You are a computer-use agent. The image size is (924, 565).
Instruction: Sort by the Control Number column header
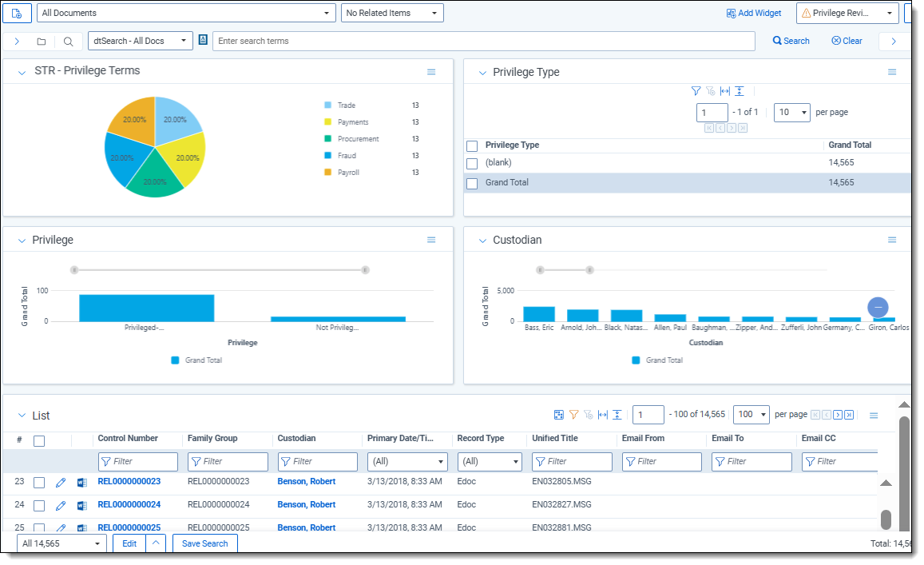pos(128,439)
